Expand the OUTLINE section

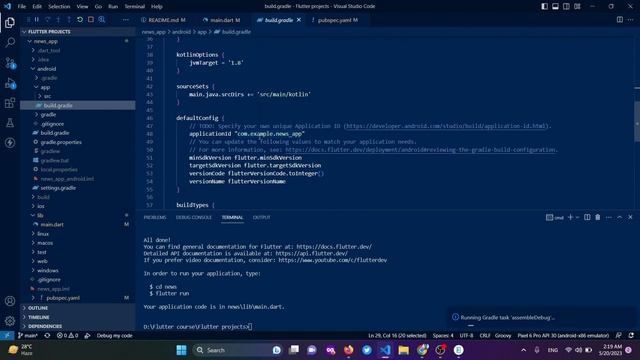[x=78, y=308]
